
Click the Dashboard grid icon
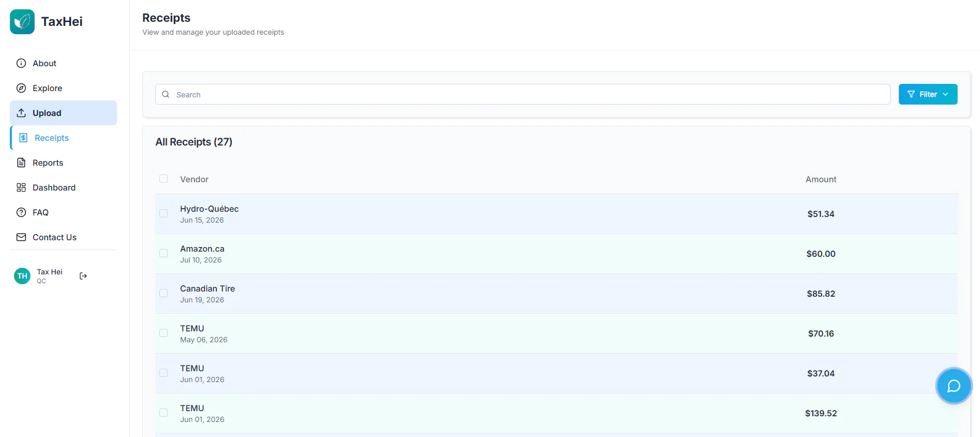(x=21, y=187)
